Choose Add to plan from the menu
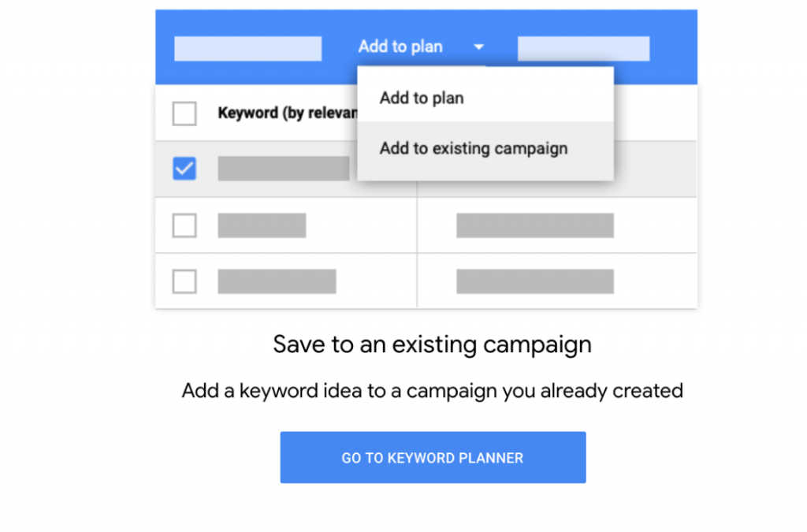Screen dimensions: 807x532 422,99
